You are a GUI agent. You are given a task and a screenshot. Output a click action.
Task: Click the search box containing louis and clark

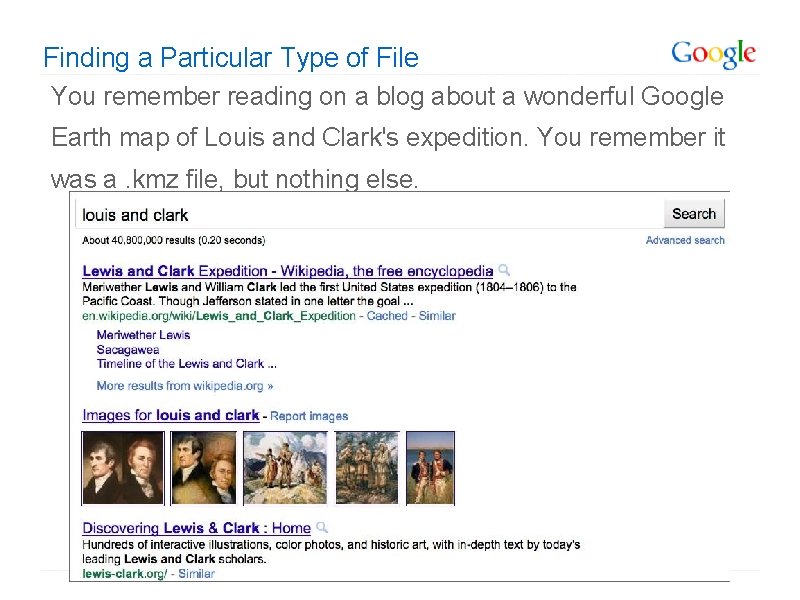tap(370, 214)
